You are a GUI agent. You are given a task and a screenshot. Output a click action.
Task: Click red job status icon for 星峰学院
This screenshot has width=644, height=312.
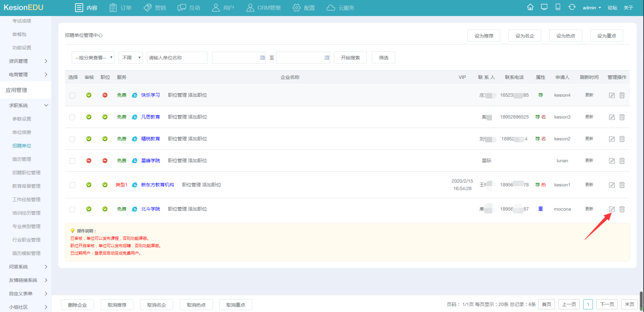105,161
